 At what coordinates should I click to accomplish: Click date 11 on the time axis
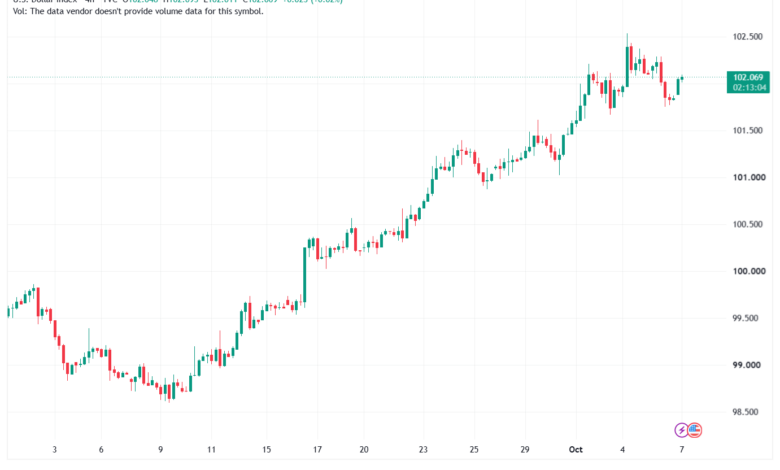pos(211,450)
